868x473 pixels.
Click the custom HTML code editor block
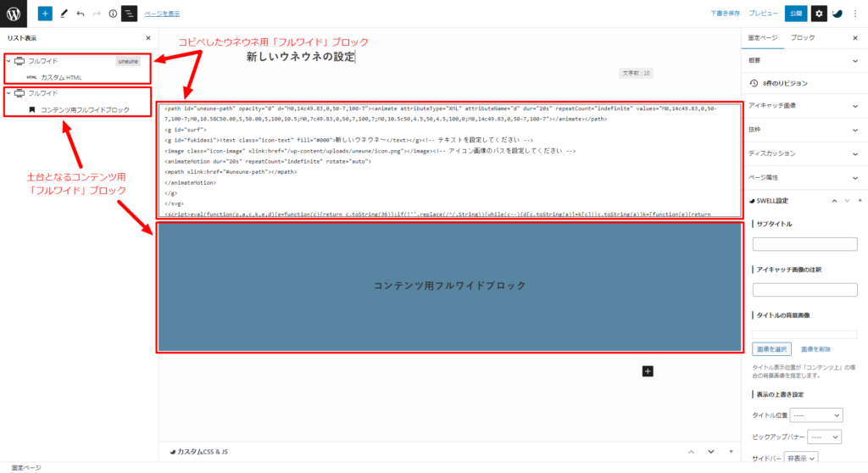pyautogui.click(x=449, y=160)
